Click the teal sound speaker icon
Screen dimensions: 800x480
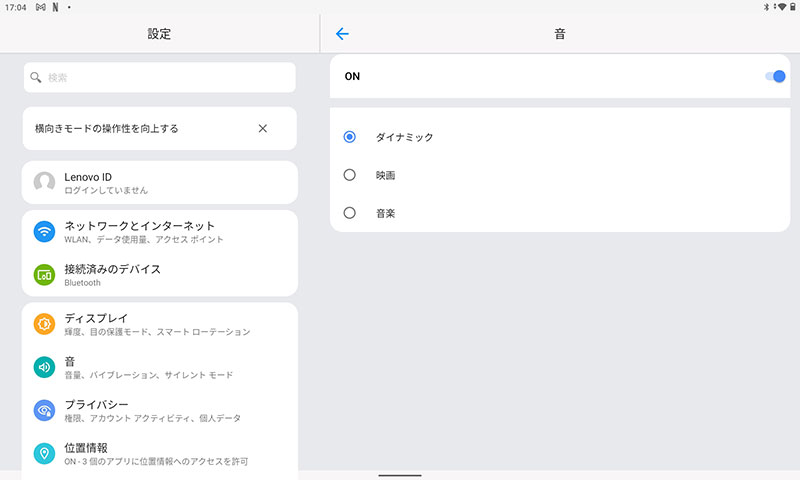[44, 367]
